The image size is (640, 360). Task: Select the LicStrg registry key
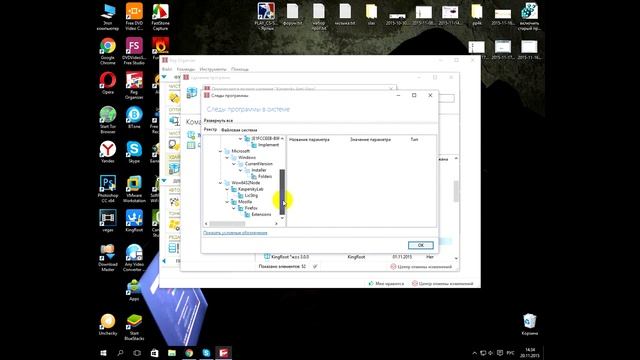[251, 196]
